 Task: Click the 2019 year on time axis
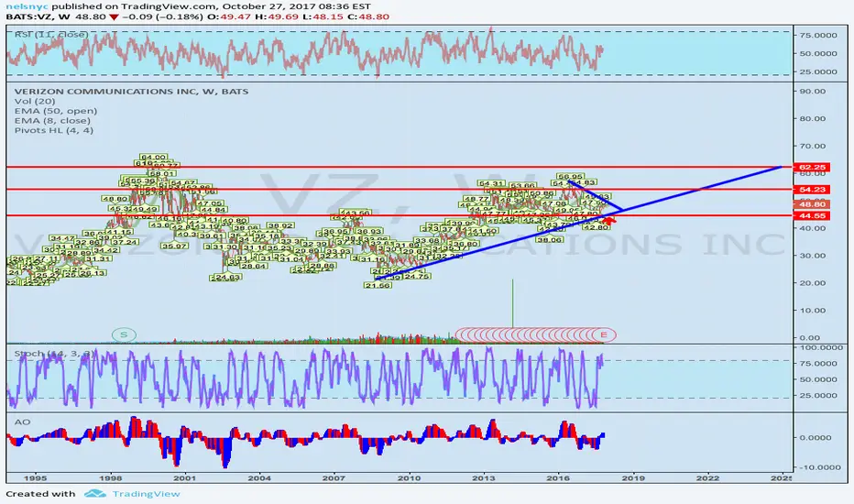tap(633, 478)
